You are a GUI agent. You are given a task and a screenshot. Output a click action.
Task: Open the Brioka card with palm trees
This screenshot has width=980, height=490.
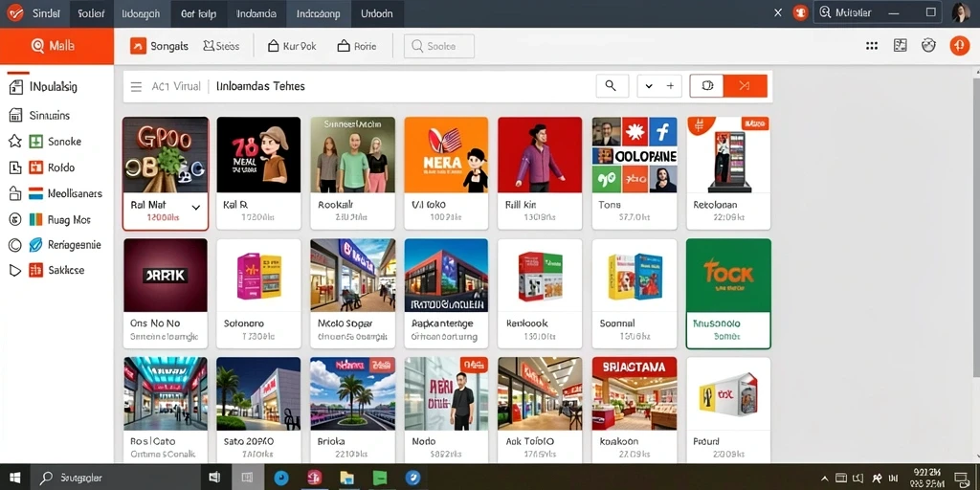pos(352,410)
